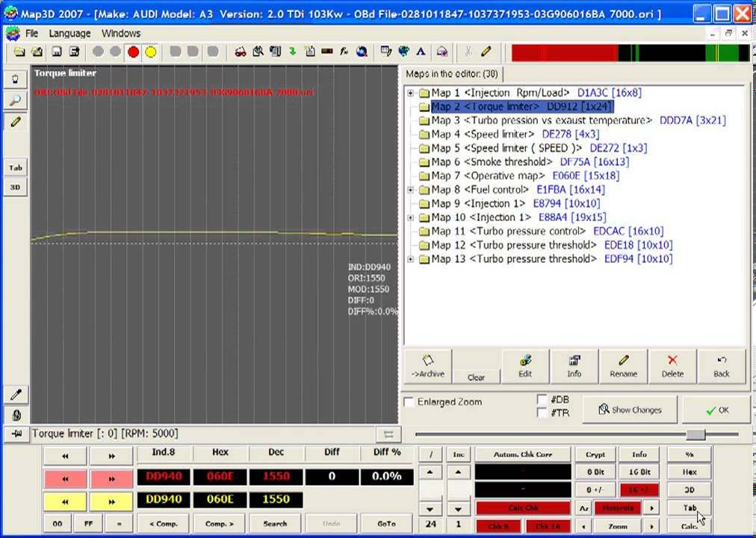Click the red car toolbar icon
756x538 pixels.
[x=240, y=52]
